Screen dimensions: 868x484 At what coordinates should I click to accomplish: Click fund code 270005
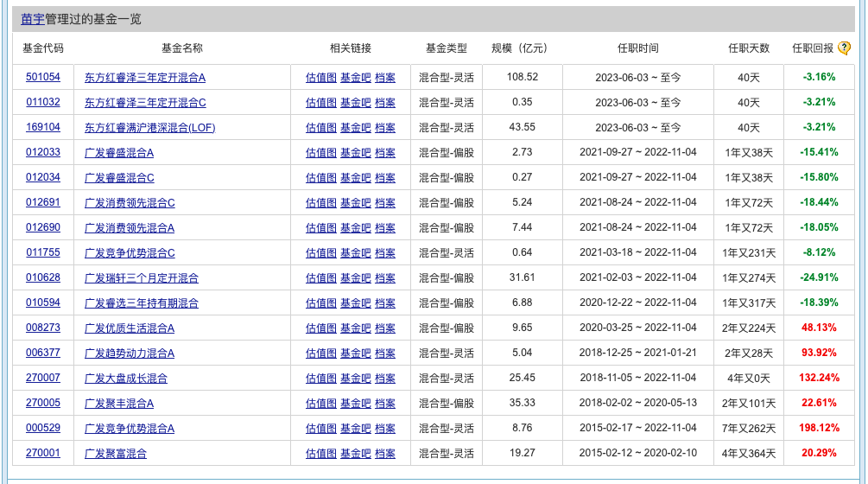43,403
